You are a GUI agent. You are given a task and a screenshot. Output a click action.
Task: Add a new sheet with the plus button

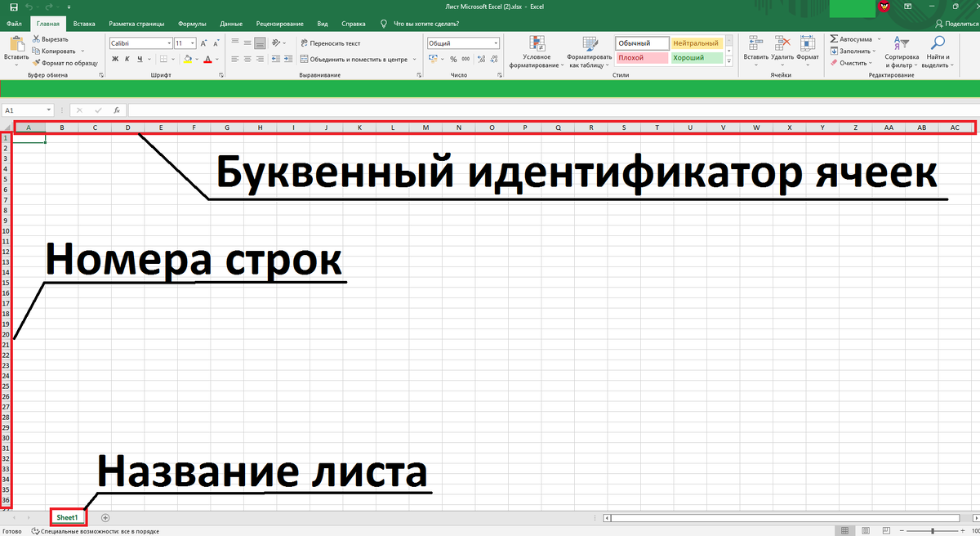coord(105,516)
